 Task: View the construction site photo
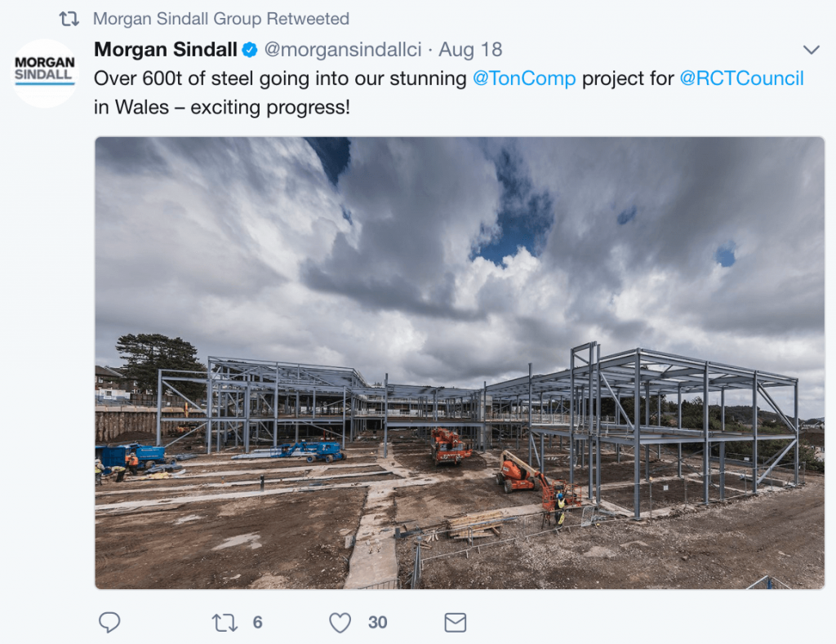point(460,363)
